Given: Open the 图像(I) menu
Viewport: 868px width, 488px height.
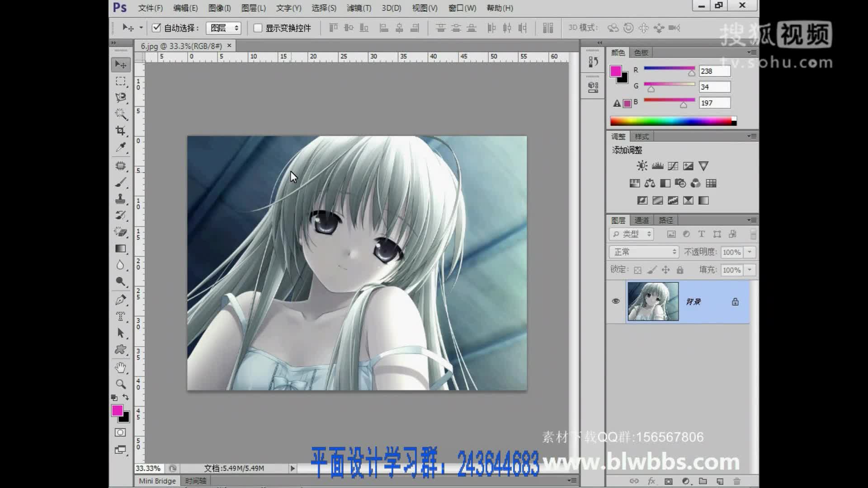Looking at the screenshot, I should click(x=220, y=8).
